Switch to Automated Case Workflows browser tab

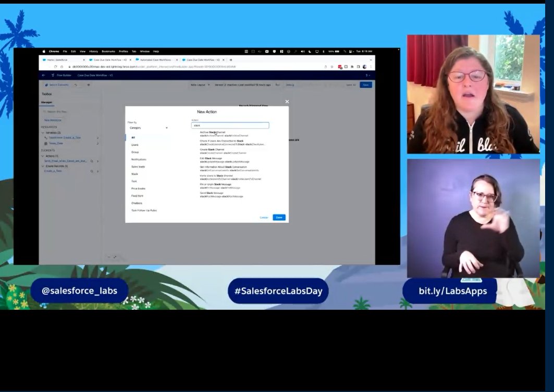(155, 60)
